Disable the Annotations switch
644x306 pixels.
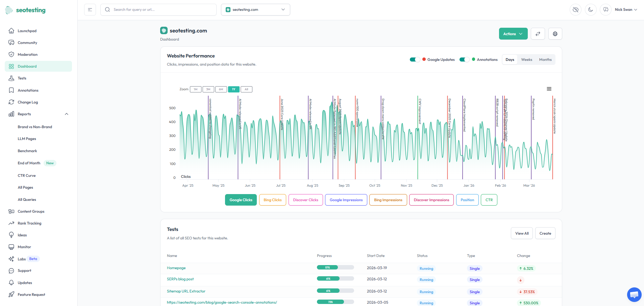point(464,60)
